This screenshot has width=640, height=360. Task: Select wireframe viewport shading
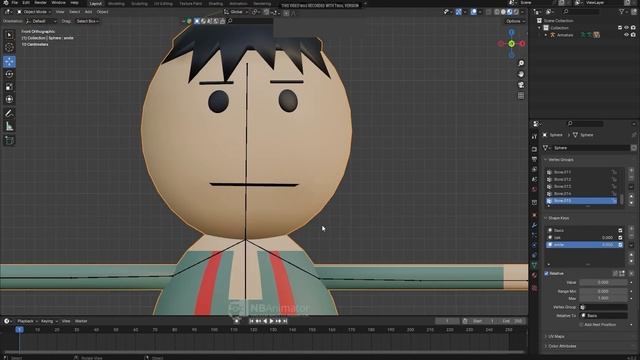(497, 12)
